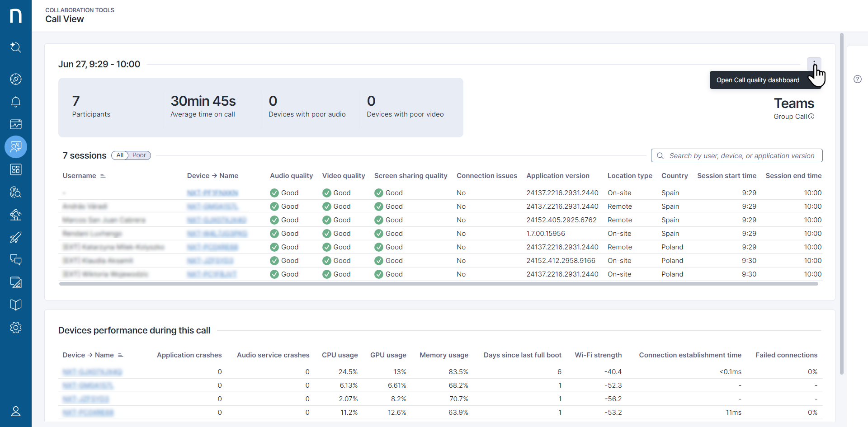Click the Nexthink logo in the sidebar
This screenshot has width=868, height=427.
point(16,16)
